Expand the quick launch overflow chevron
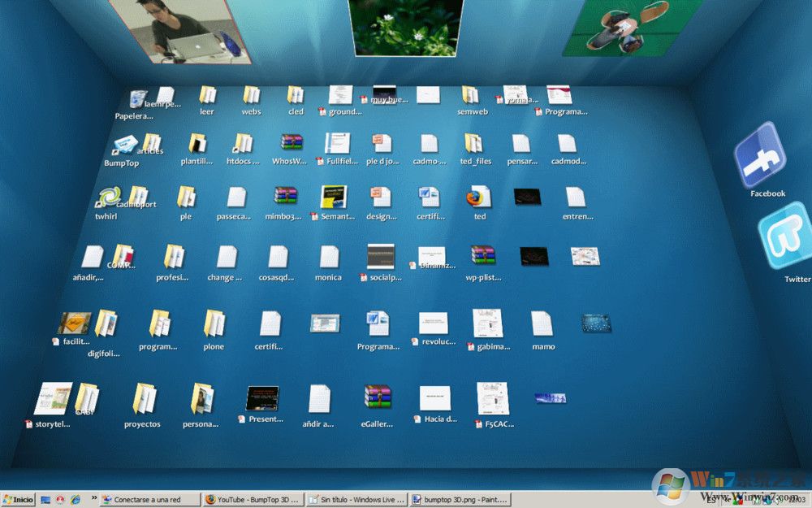The image size is (812, 508). tap(94, 499)
